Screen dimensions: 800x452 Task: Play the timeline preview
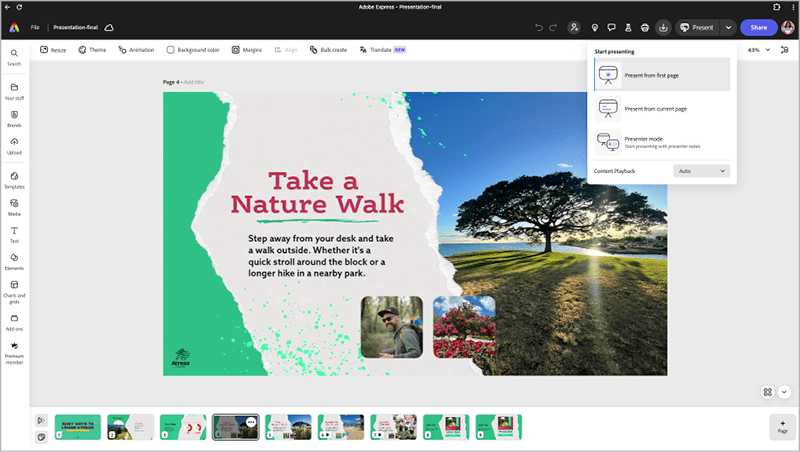coord(41,420)
